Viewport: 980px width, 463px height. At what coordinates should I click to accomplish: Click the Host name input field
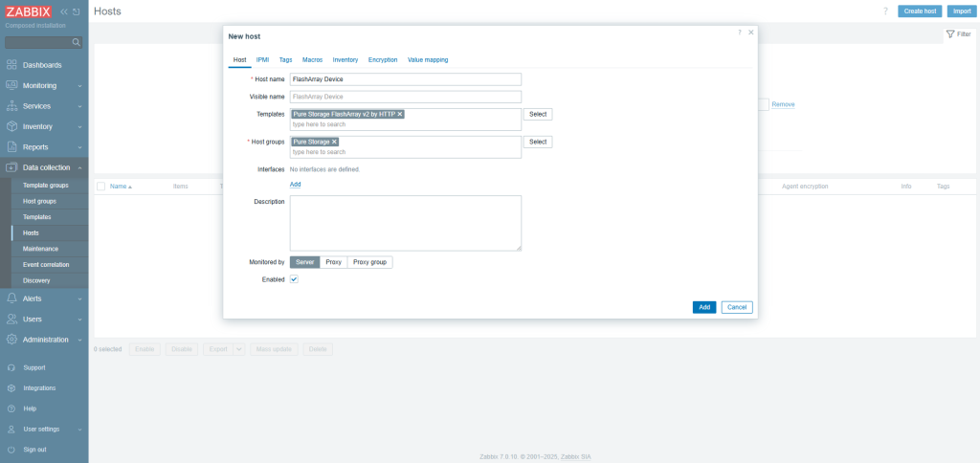(x=406, y=79)
